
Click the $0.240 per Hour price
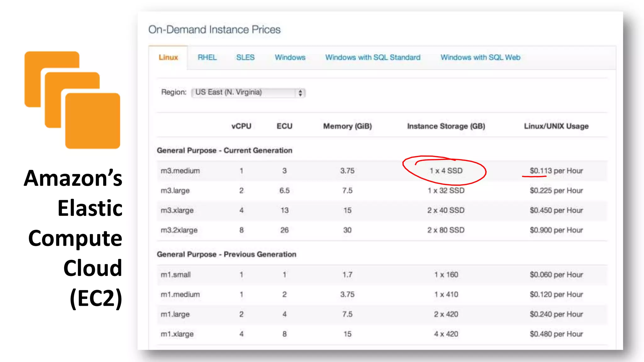pyautogui.click(x=556, y=314)
